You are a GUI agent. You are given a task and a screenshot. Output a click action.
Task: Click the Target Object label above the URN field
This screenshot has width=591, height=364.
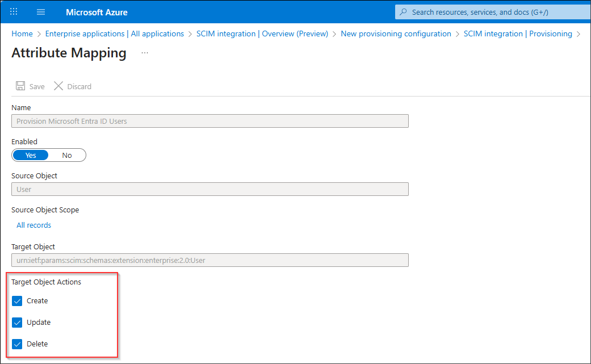click(x=33, y=246)
